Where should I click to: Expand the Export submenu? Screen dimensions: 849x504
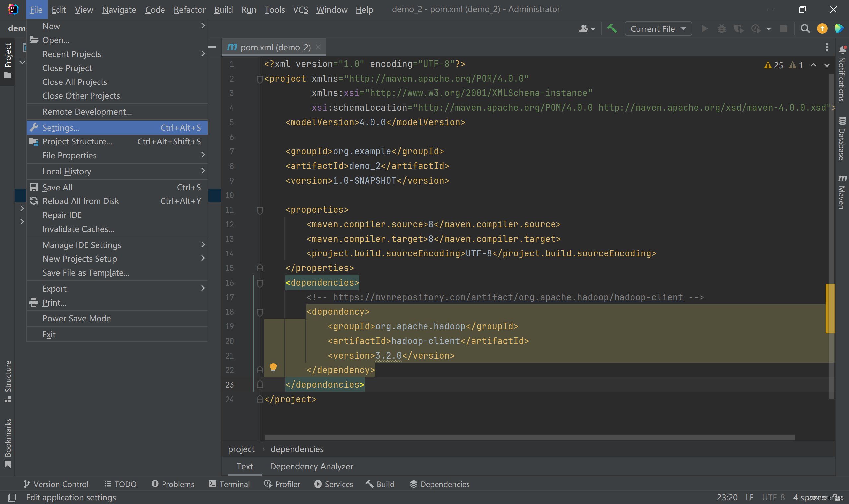117,289
